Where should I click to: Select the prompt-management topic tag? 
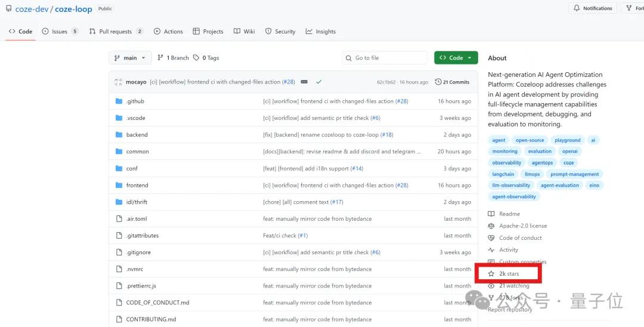[574, 174]
